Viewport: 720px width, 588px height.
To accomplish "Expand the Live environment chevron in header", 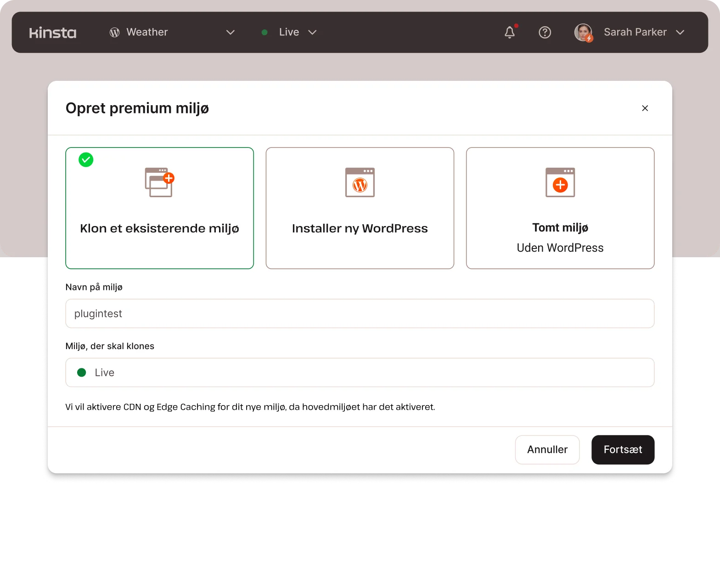I will coord(313,32).
